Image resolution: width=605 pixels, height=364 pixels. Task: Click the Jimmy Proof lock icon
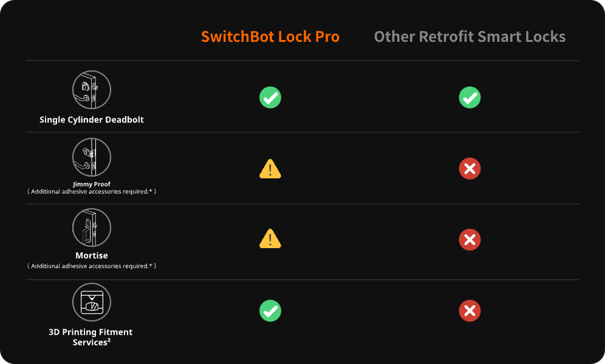coord(92,157)
